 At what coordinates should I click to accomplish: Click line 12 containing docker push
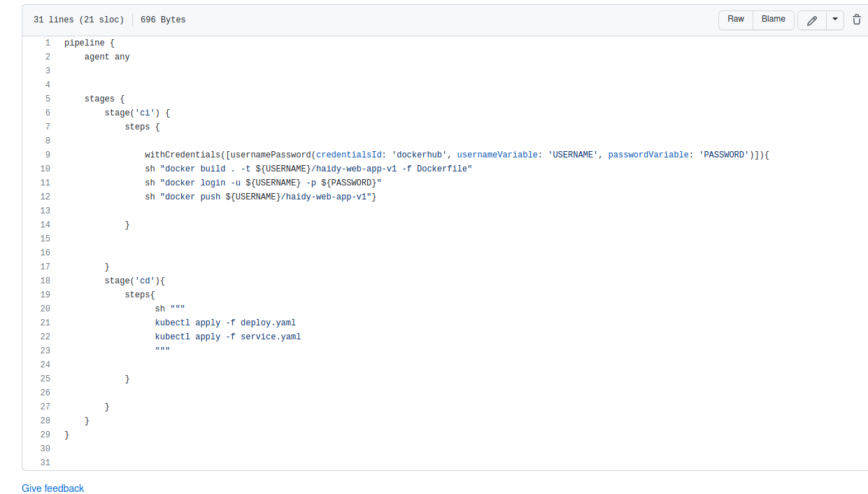(45, 197)
